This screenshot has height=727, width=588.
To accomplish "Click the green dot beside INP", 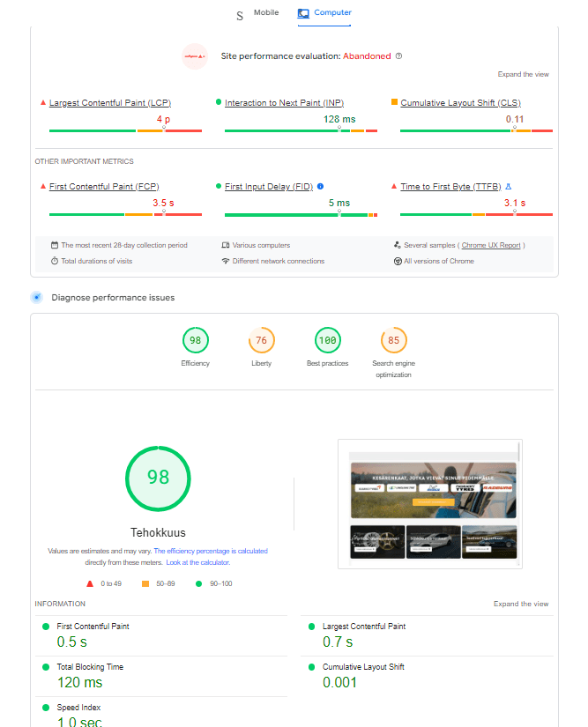I will (x=219, y=102).
